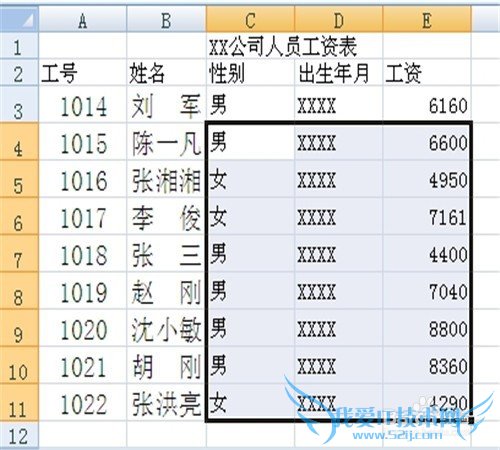Click the name cell 李 俊
This screenshot has width=500, height=450.
166,216
